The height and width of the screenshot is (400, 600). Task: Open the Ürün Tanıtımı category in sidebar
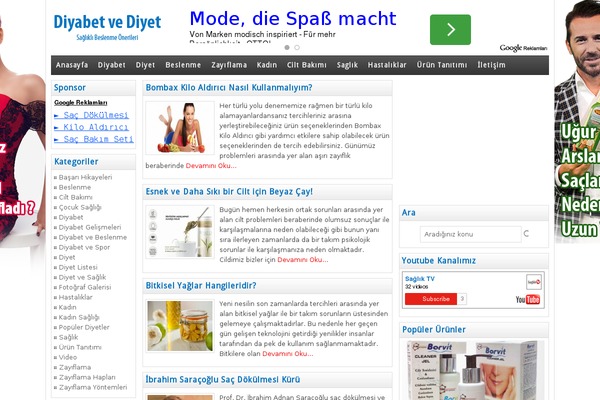80,347
